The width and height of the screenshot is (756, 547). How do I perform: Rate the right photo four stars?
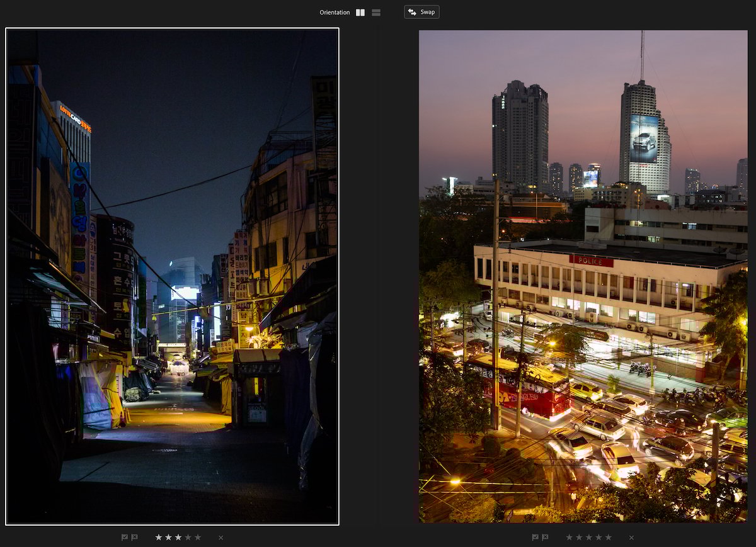pos(598,538)
